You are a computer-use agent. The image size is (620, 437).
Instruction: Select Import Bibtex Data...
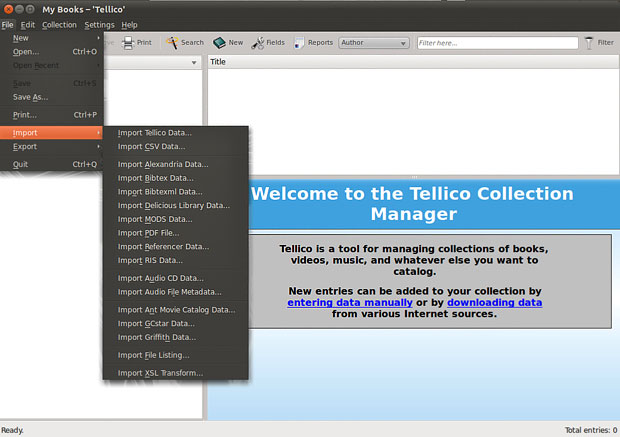[176, 178]
